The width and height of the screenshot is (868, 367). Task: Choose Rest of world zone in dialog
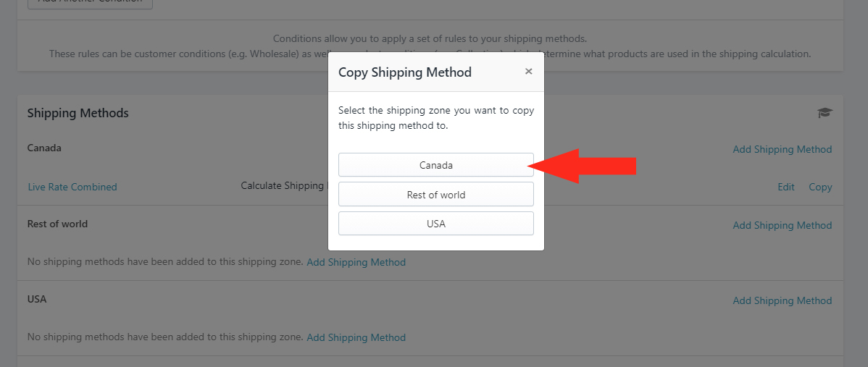pyautogui.click(x=436, y=195)
